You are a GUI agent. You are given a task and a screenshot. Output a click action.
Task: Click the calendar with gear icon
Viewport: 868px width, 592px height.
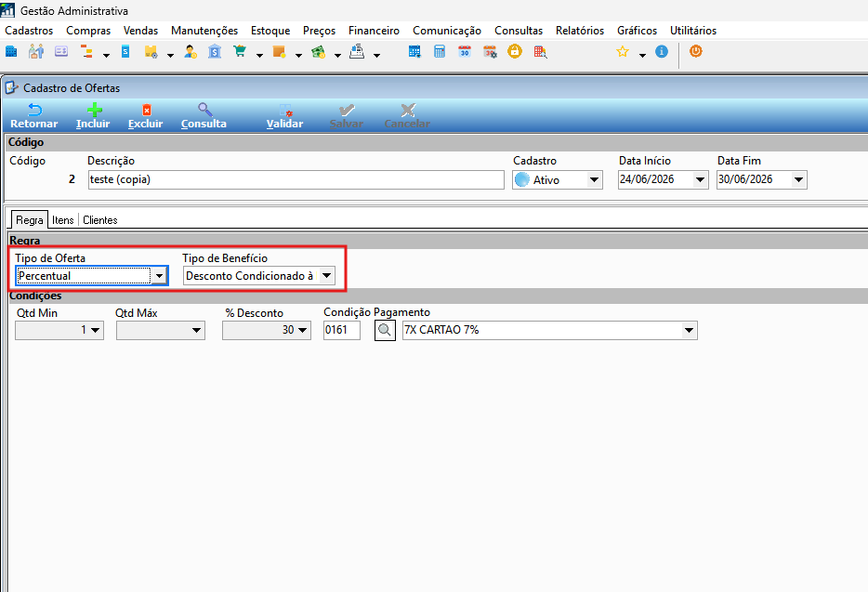490,52
